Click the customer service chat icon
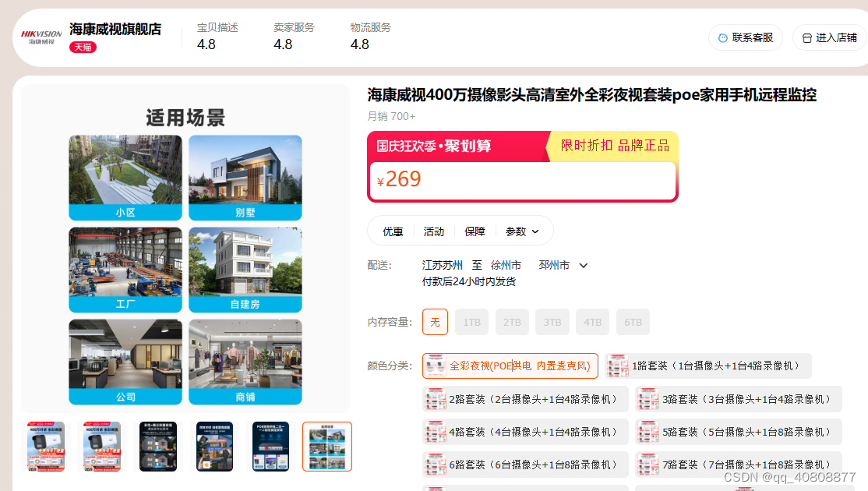Image resolution: width=868 pixels, height=491 pixels. click(x=722, y=38)
